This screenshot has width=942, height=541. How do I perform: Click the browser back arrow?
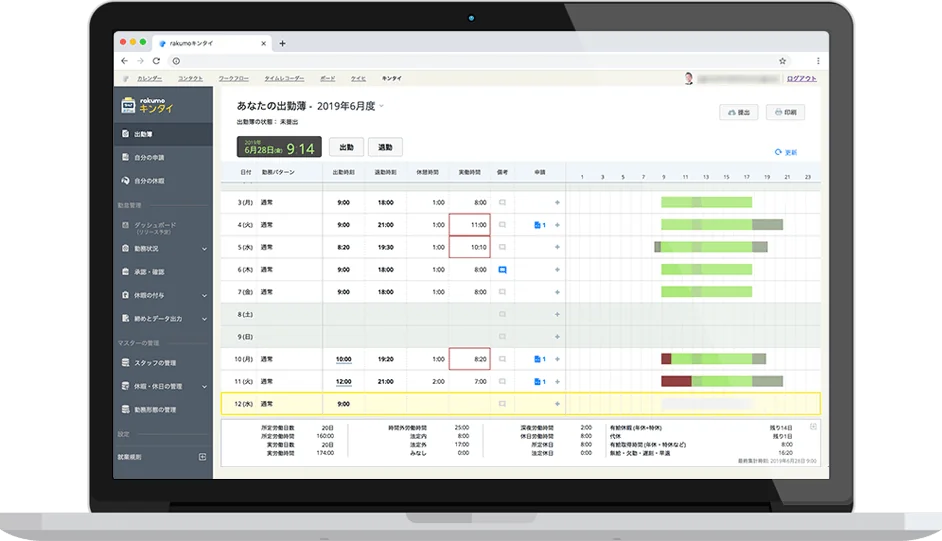[124, 61]
